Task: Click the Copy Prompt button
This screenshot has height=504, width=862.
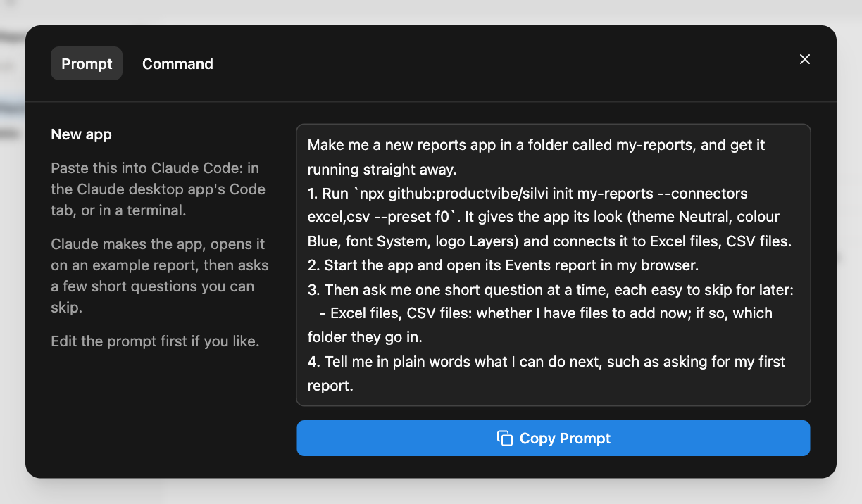Action: click(554, 438)
